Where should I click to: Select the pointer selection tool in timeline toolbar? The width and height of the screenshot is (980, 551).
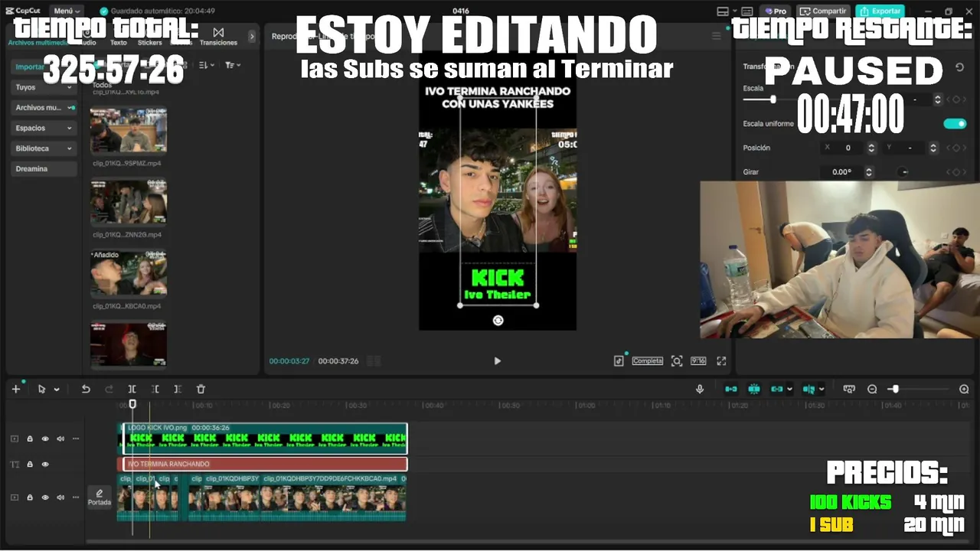click(x=41, y=389)
